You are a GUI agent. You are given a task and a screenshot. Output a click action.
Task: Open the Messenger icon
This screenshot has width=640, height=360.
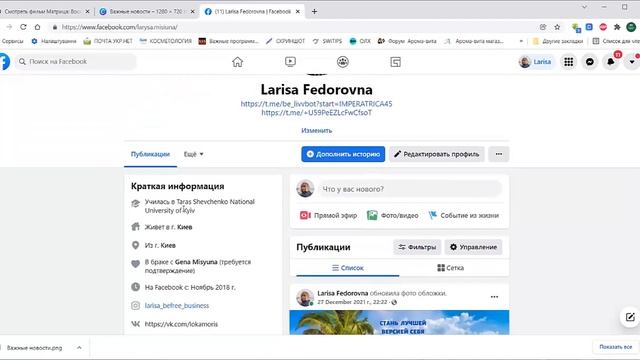pos(590,62)
